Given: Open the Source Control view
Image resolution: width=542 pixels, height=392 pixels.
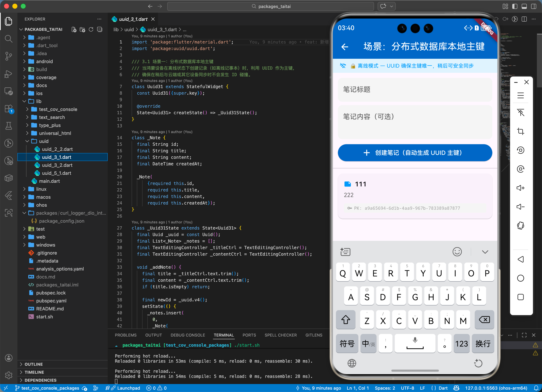Looking at the screenshot, I should 9,56.
